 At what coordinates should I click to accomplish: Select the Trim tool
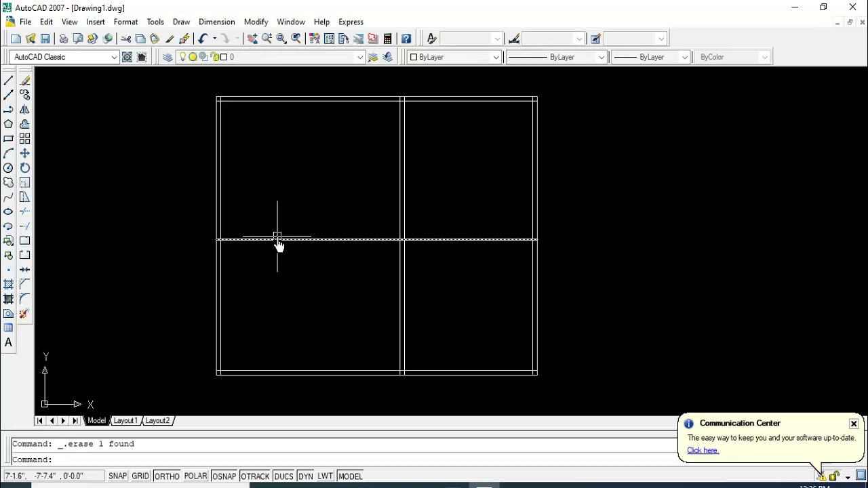click(x=24, y=211)
